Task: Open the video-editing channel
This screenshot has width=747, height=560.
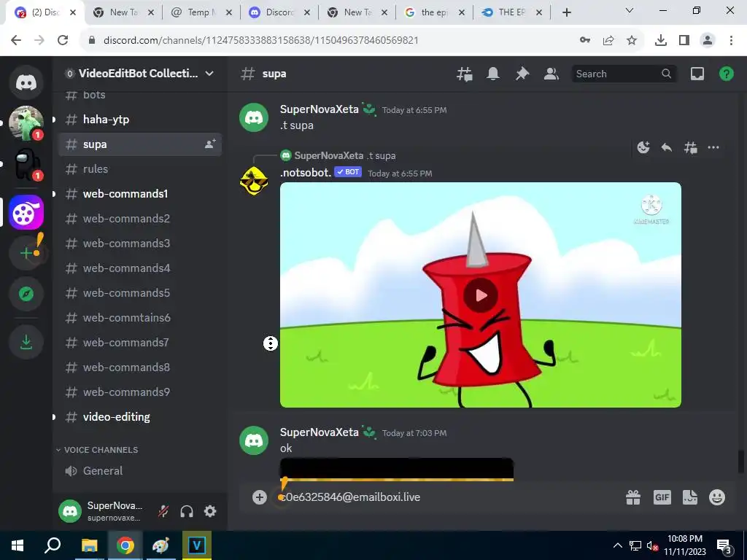Action: 140,416
